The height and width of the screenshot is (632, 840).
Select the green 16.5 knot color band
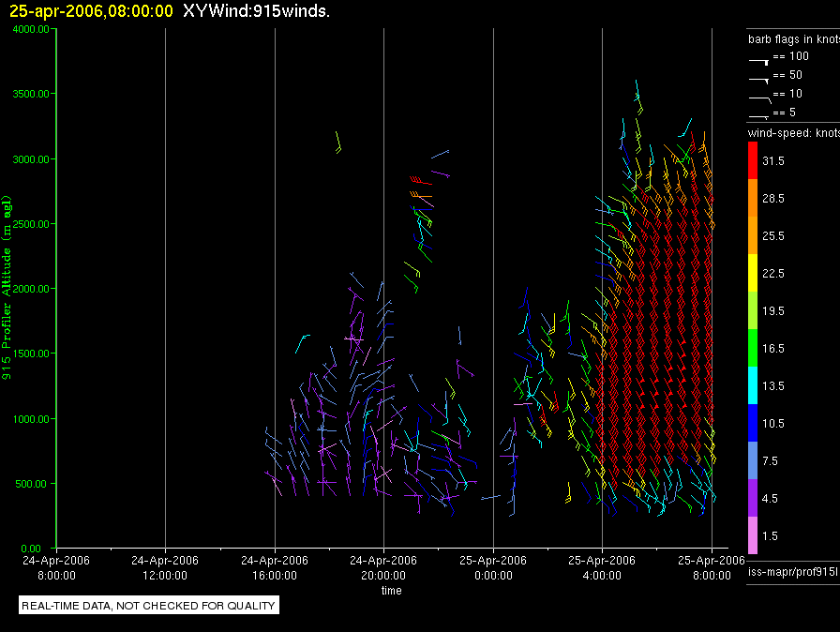pos(753,348)
